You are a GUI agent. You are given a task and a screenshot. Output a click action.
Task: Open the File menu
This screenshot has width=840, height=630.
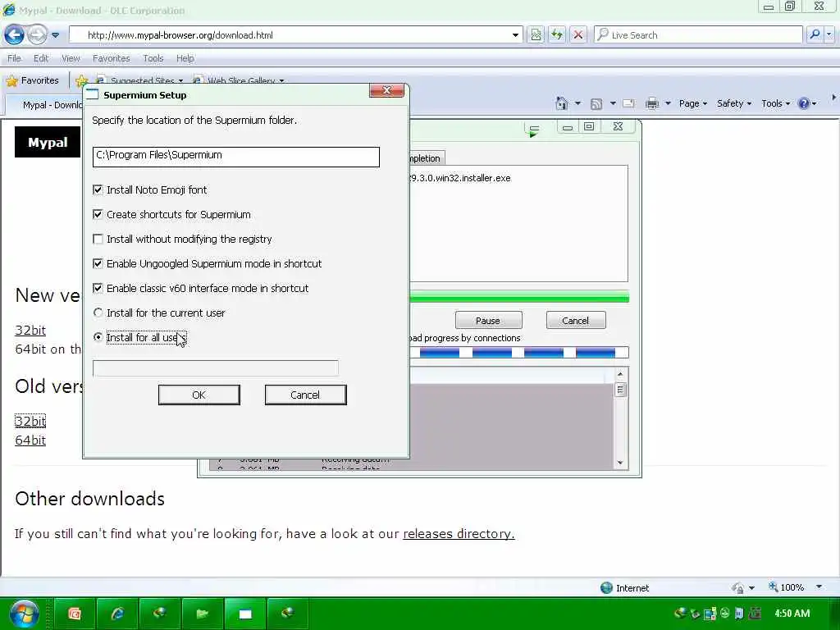[15, 58]
